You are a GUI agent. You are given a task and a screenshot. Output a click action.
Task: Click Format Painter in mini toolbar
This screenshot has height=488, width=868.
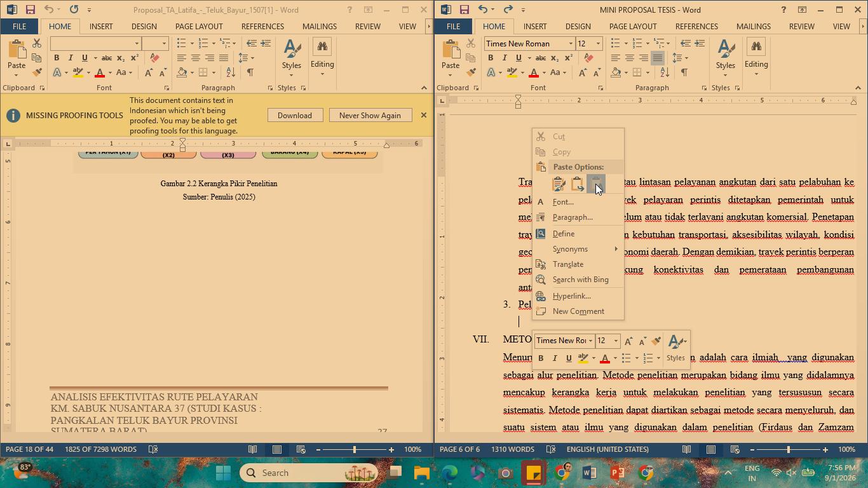coord(656,341)
